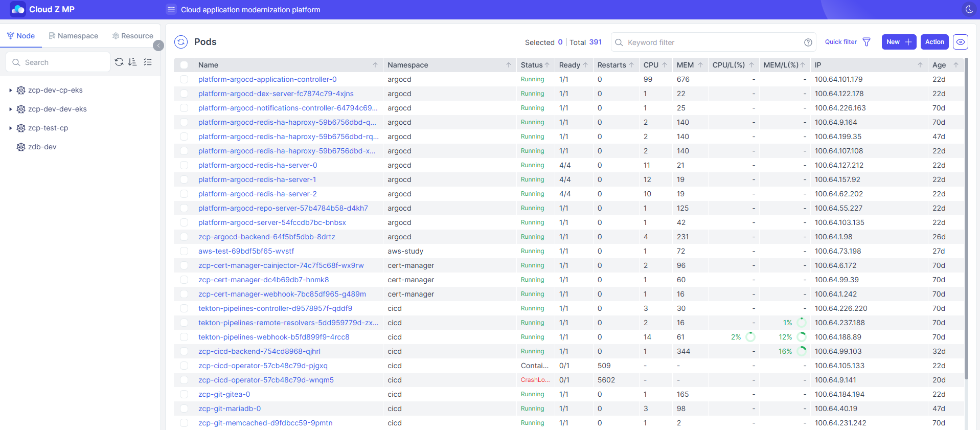This screenshot has width=980, height=430.
Task: Click the checklist icon beside the sidebar search
Action: pos(148,62)
